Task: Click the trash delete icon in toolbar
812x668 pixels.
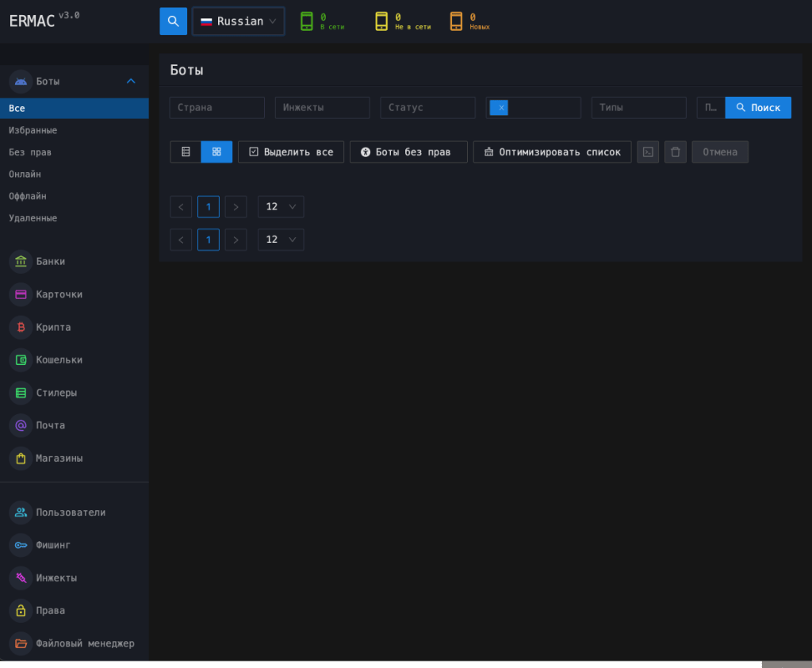Action: pos(675,152)
